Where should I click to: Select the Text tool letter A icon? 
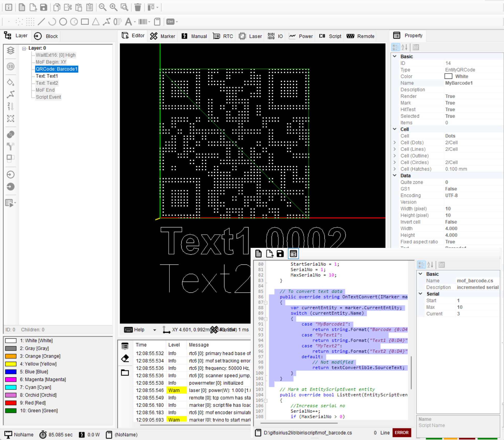pos(128,22)
